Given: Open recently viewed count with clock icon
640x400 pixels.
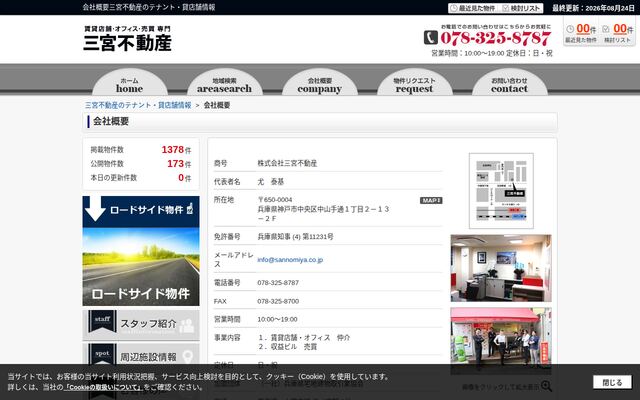Looking at the screenshot, I should pyautogui.click(x=581, y=33).
